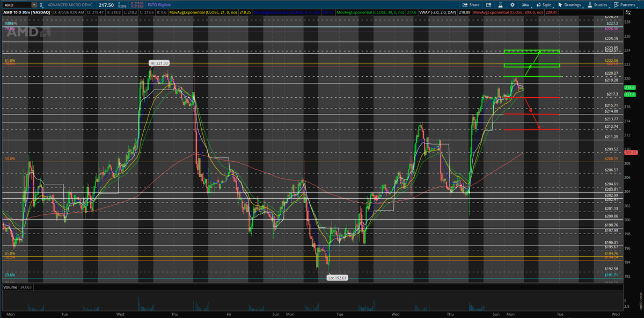Click the O: 218.47 open value
Screen dimensions: 644x318
pyautogui.click(x=95, y=12)
